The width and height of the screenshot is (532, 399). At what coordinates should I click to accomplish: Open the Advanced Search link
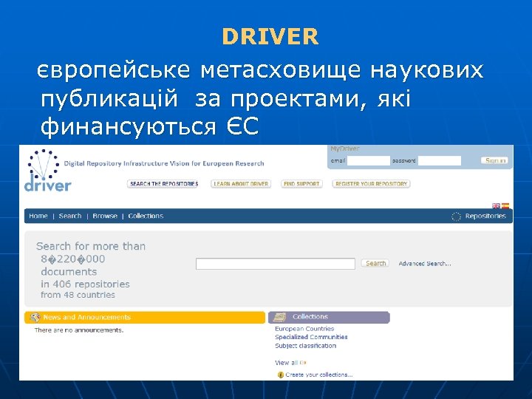point(425,264)
